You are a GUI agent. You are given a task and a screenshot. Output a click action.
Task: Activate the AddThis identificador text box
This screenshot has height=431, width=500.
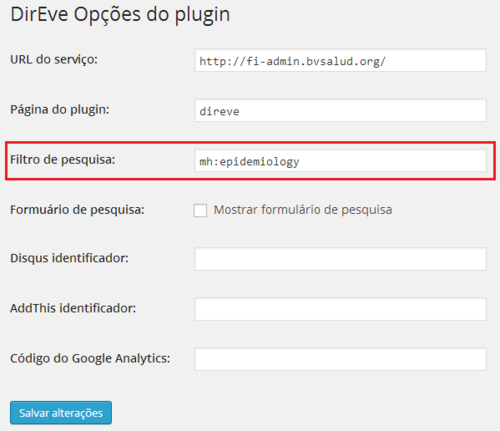coord(340,309)
